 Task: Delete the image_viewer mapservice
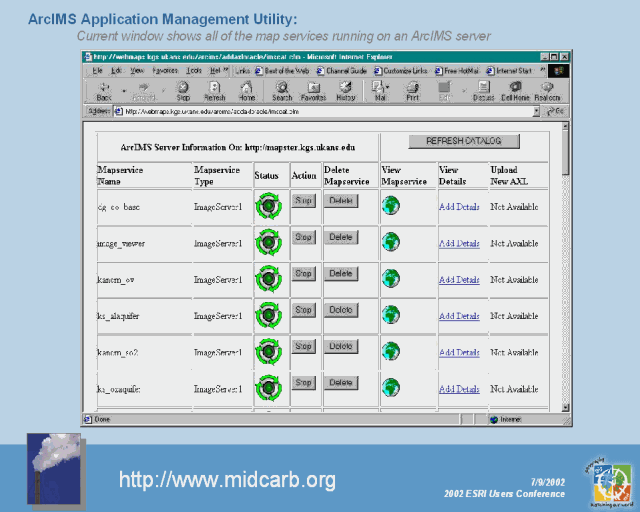tap(340, 237)
